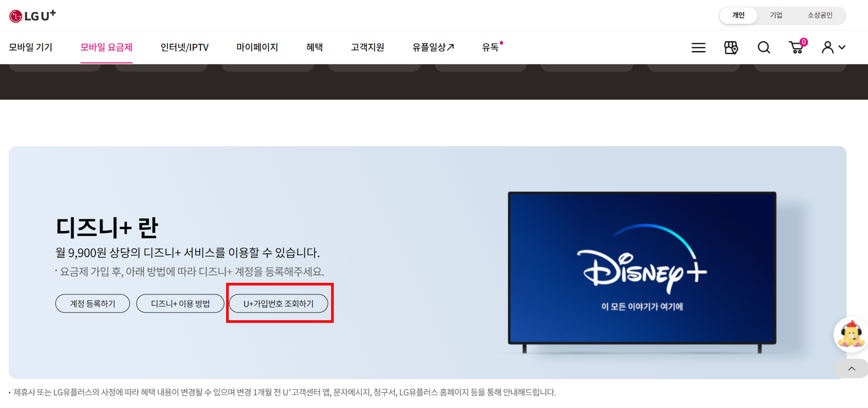
Task: Click the 제휴사 또는 LG유플러스 footnote text
Action: [283, 392]
